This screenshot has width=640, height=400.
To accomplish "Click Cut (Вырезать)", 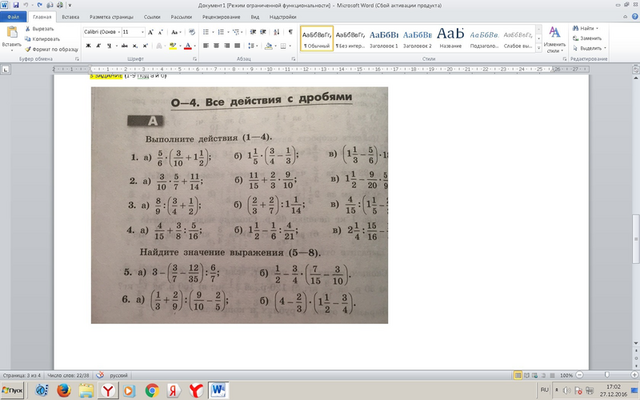I will coord(39,29).
